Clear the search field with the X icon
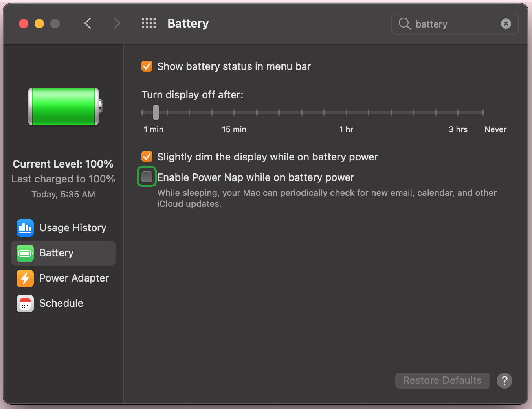Viewport: 532px width, 409px height. pos(506,24)
